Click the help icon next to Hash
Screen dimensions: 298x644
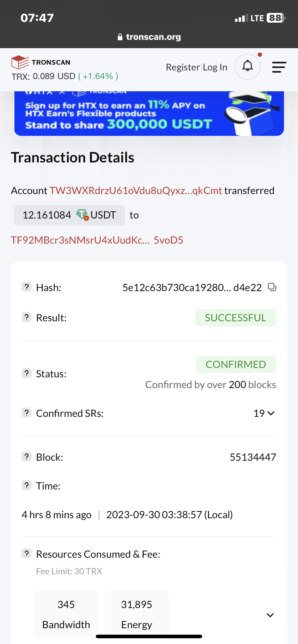tap(27, 287)
